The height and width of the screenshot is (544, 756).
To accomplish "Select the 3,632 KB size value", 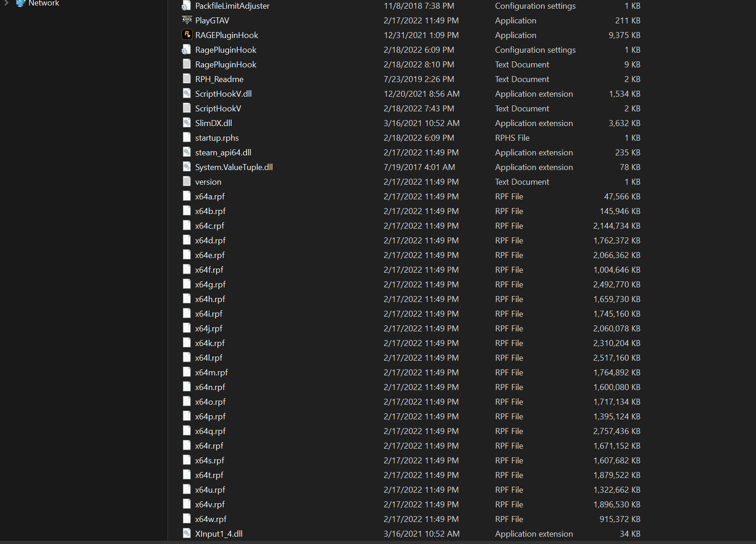I will coord(624,123).
